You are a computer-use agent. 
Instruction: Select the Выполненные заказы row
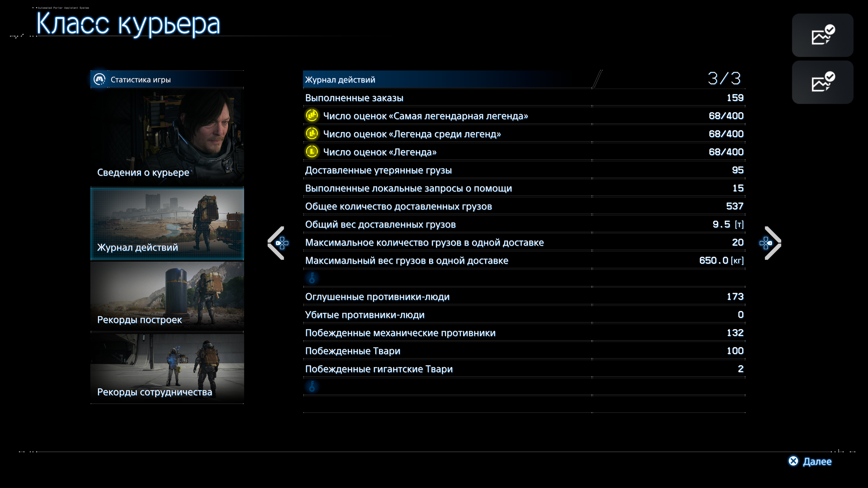point(524,98)
